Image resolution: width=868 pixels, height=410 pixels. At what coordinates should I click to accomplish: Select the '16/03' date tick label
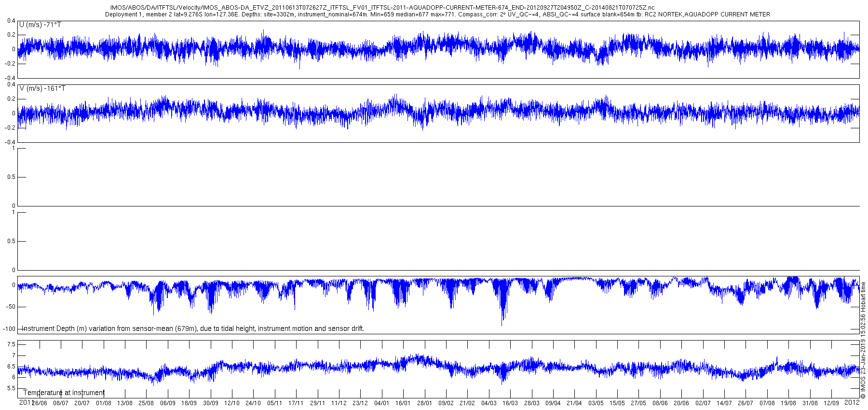[x=510, y=403]
